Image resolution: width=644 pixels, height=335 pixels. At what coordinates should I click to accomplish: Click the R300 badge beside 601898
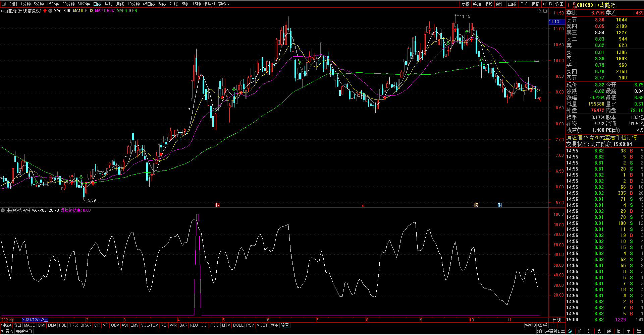[x=574, y=5]
